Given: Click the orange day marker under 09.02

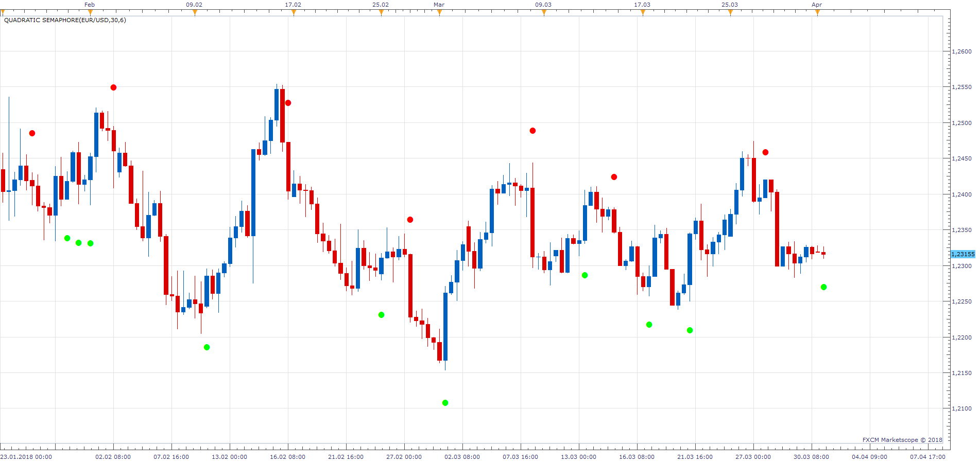Looking at the screenshot, I should [195, 13].
